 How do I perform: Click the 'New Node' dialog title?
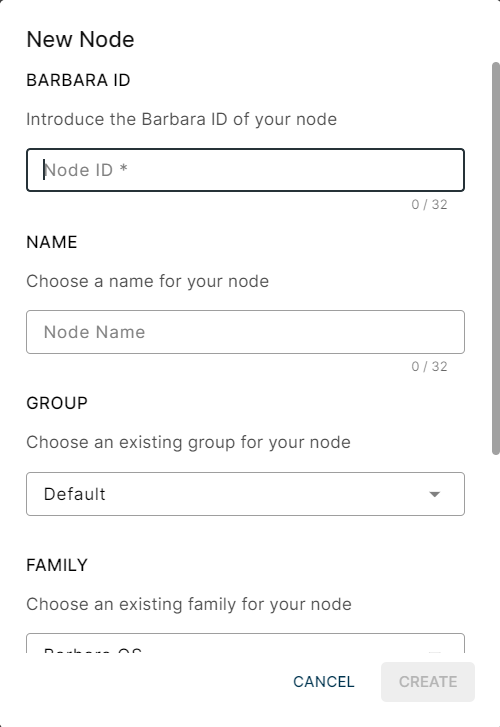[x=80, y=39]
